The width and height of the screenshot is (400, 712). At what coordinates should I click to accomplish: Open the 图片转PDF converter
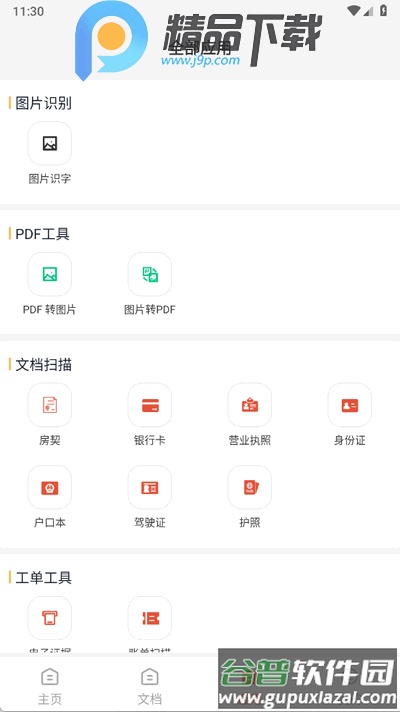point(149,274)
